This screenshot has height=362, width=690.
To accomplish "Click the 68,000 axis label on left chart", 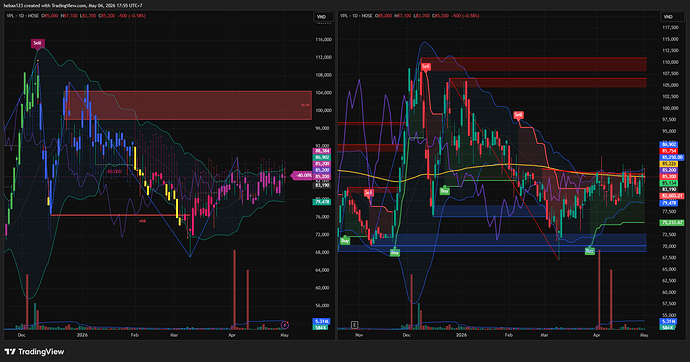I will click(x=323, y=252).
